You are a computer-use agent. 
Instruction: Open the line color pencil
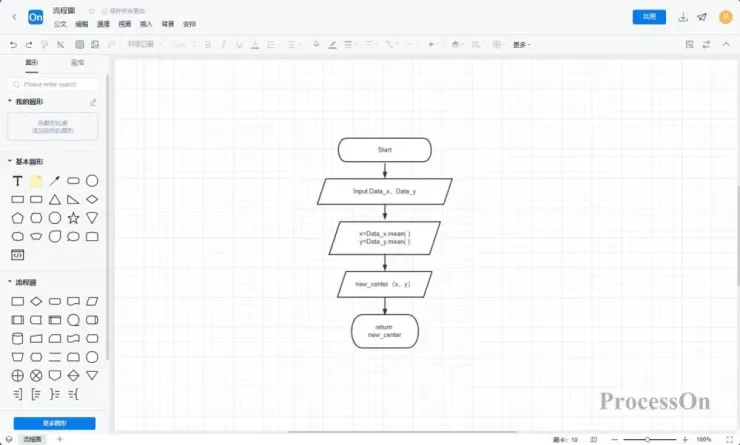pos(332,44)
